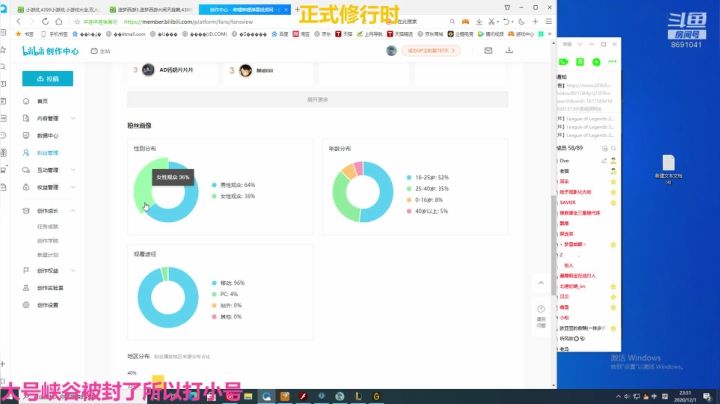The image size is (720, 404).
Task: Click legend entry 女性观众: 36%
Action: [x=233, y=196]
